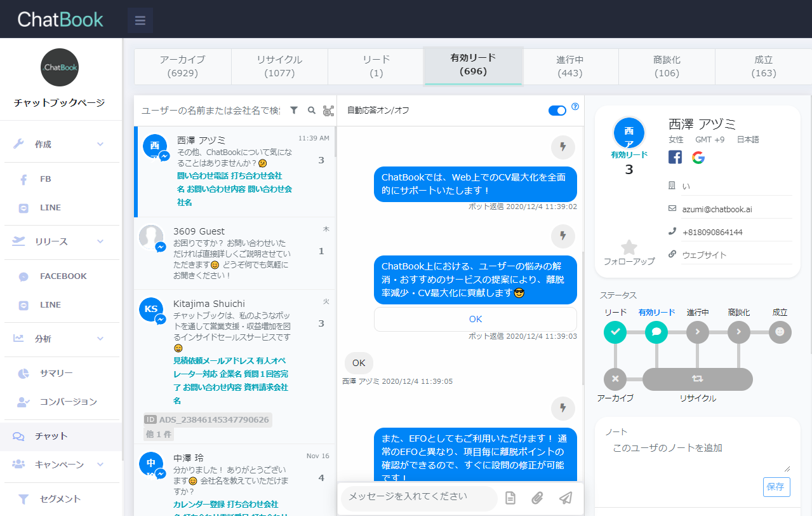Click the template document icon in composer

tap(510, 498)
